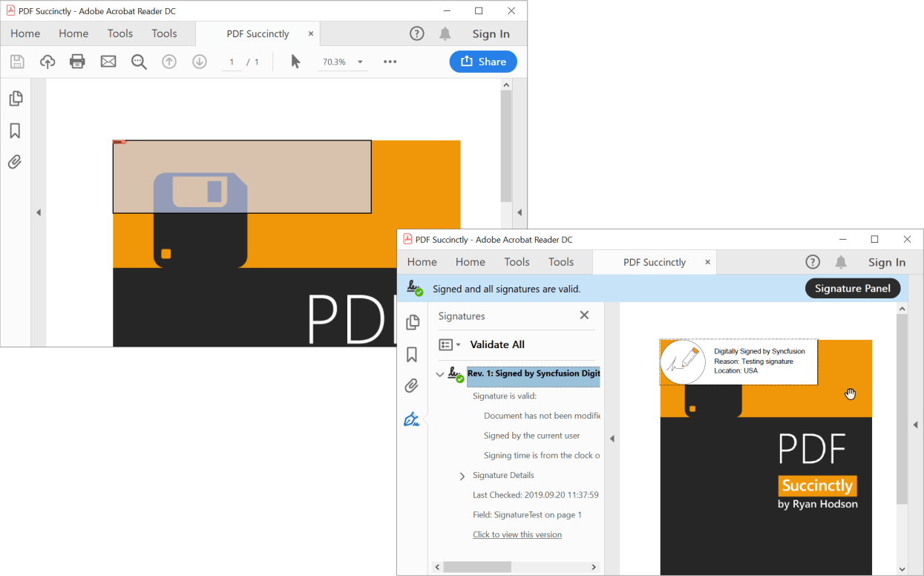Open the email document icon
The width and height of the screenshot is (924, 576).
[108, 62]
